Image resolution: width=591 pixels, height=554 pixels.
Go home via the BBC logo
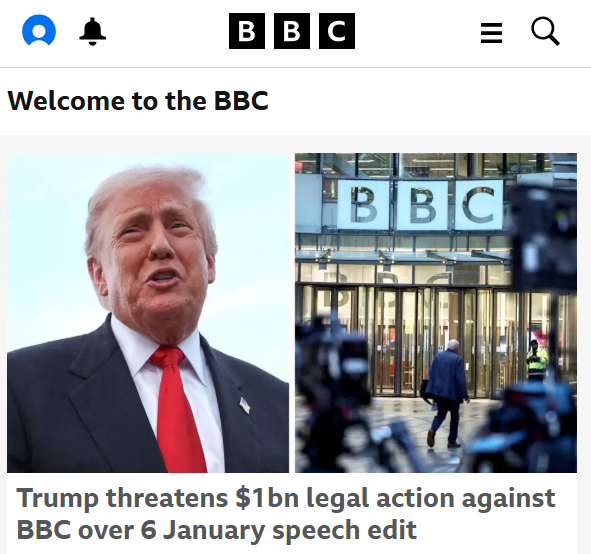click(x=292, y=31)
